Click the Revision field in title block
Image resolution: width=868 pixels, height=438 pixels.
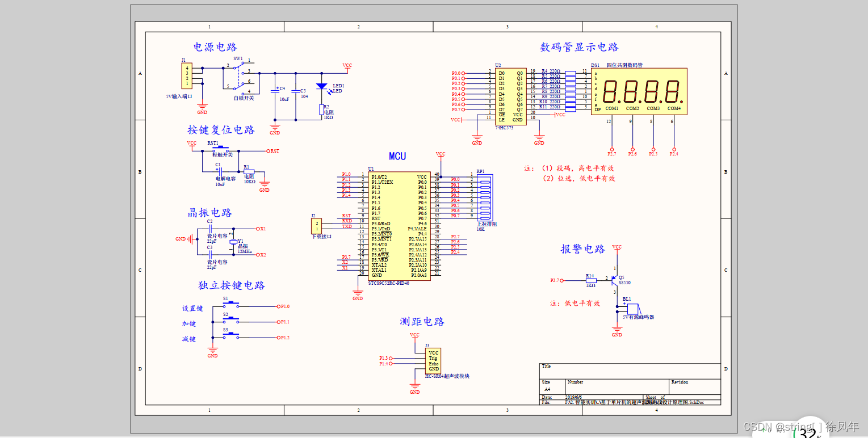[680, 382]
